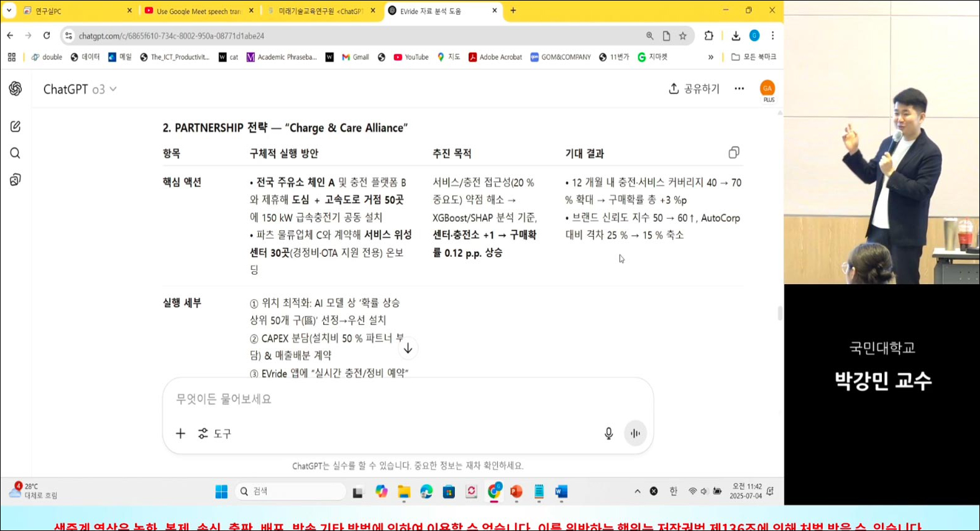Viewport: 980px width, 531px height.
Task: Go back with browser back arrow
Action: (10, 35)
